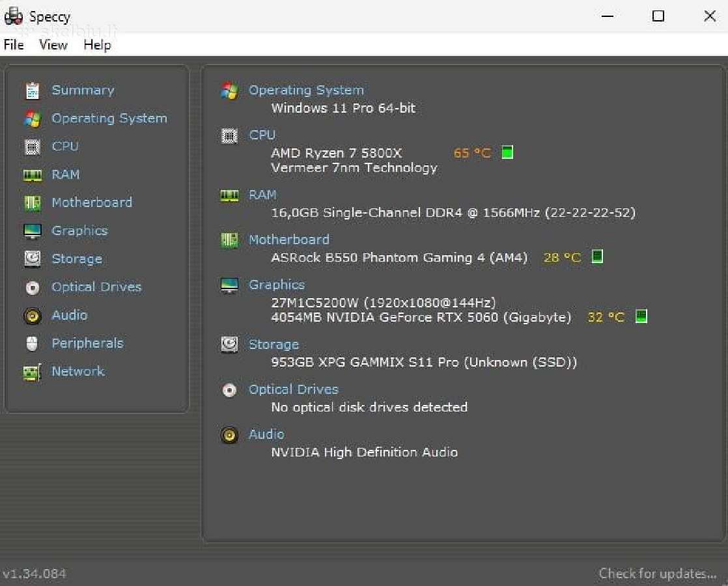
Task: Go to the CPU sidebar section
Action: coord(65,146)
